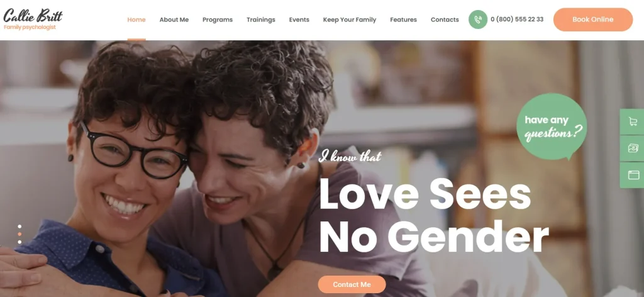
Task: Open the Home menu item
Action: coord(136,20)
